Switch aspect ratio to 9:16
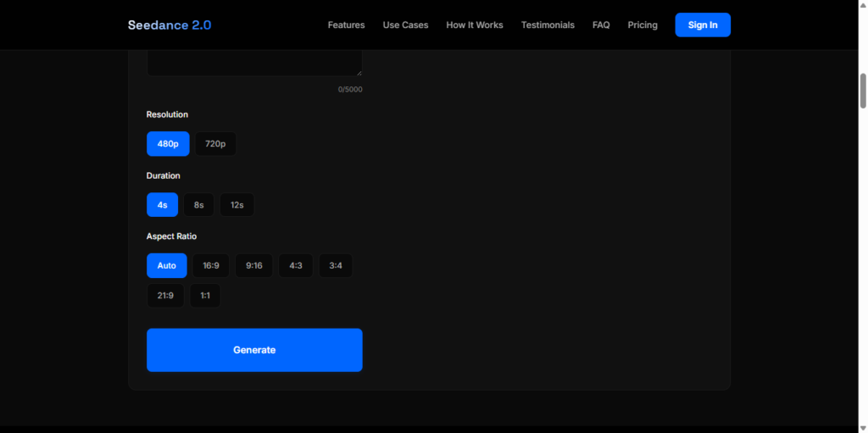The height and width of the screenshot is (433, 868). pos(254,266)
